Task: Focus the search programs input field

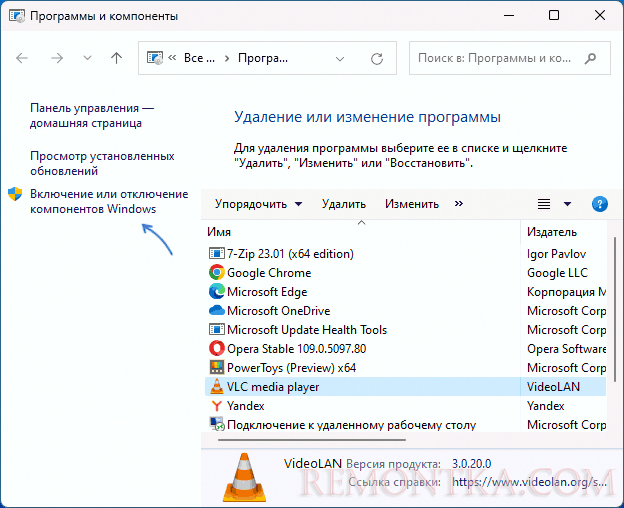Action: [509, 58]
